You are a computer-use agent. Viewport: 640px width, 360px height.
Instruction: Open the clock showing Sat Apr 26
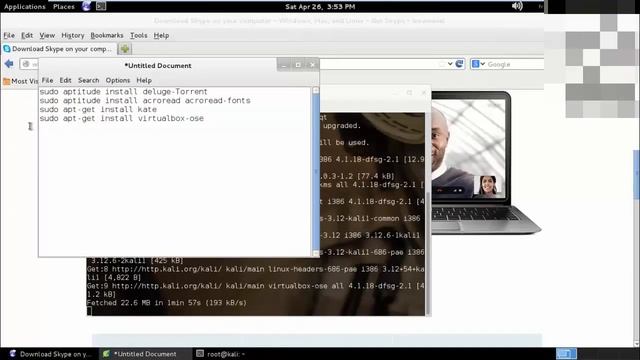coord(320,7)
